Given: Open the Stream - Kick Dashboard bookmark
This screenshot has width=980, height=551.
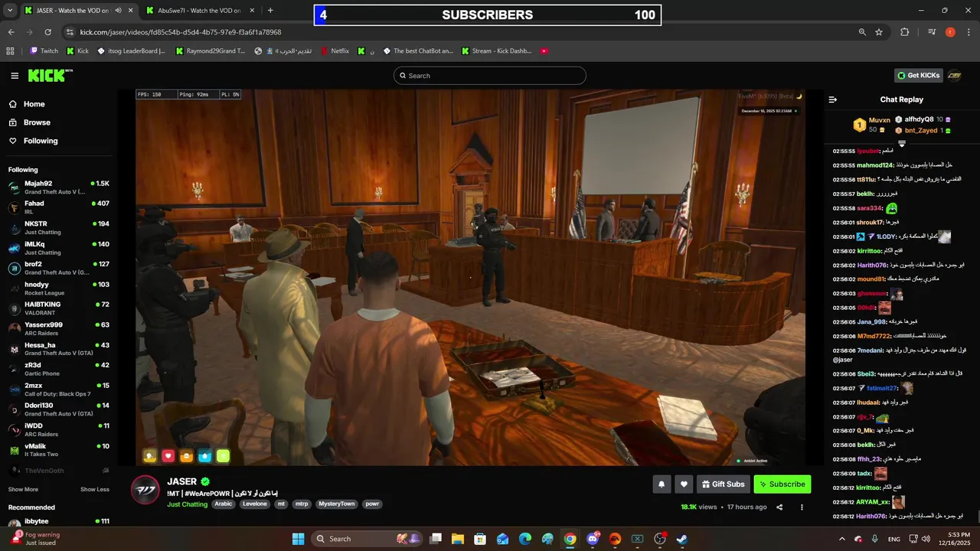Looking at the screenshot, I should [496, 51].
